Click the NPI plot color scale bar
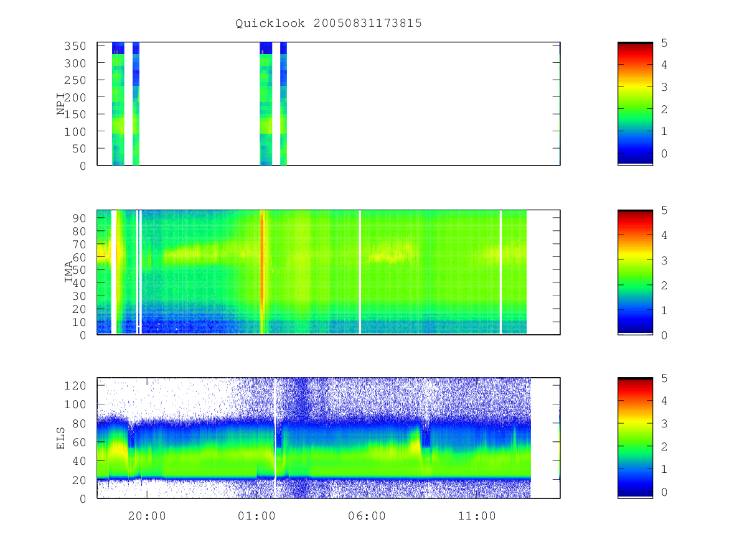 (635, 103)
